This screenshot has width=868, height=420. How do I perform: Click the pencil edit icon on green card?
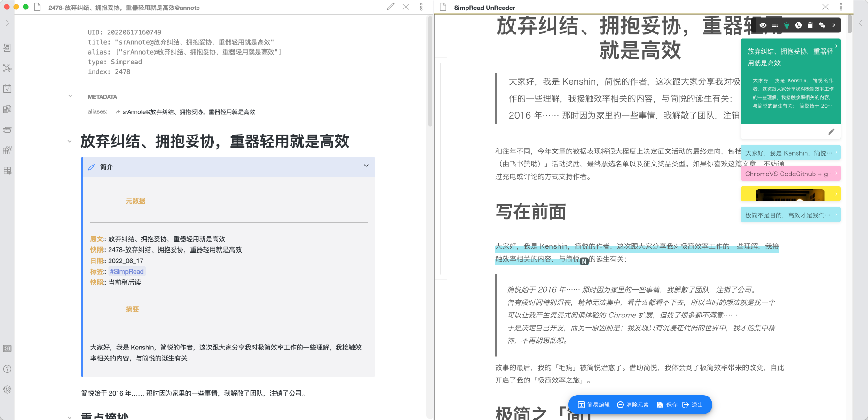point(831,132)
